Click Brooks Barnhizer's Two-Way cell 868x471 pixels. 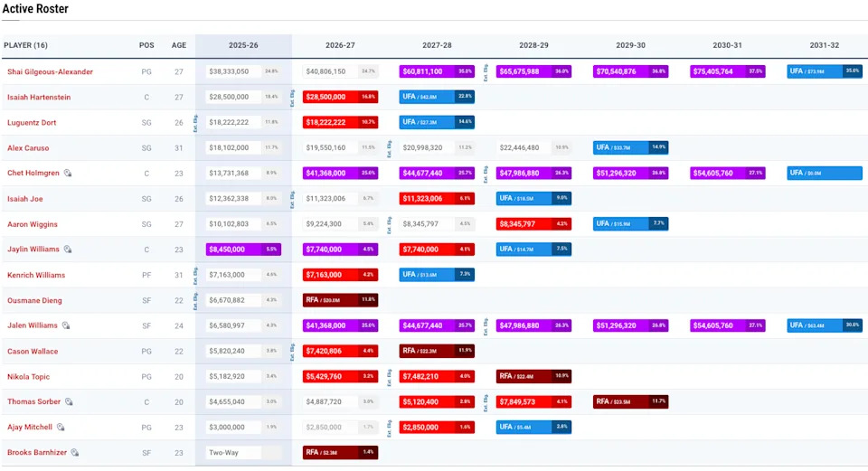point(243,453)
